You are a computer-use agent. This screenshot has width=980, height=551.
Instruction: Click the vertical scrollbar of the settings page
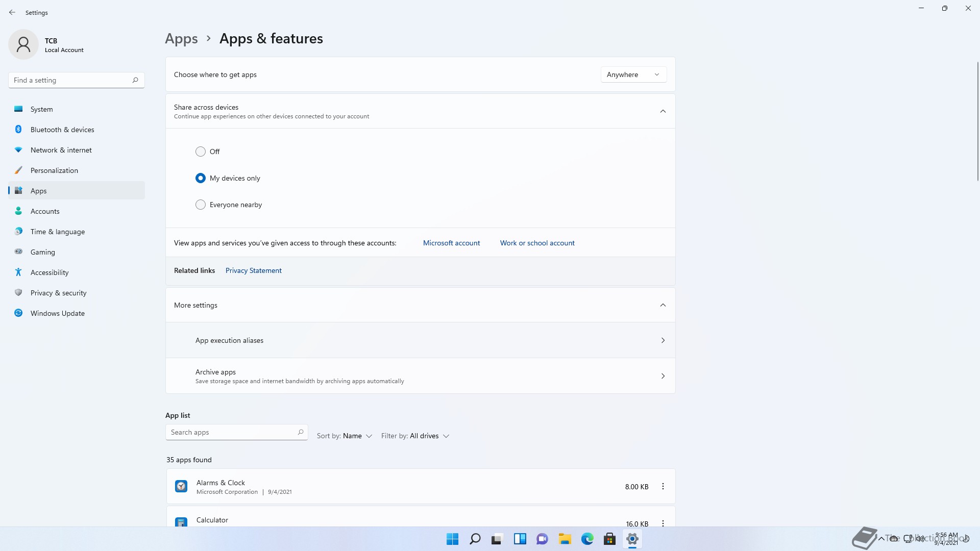pos(977,121)
